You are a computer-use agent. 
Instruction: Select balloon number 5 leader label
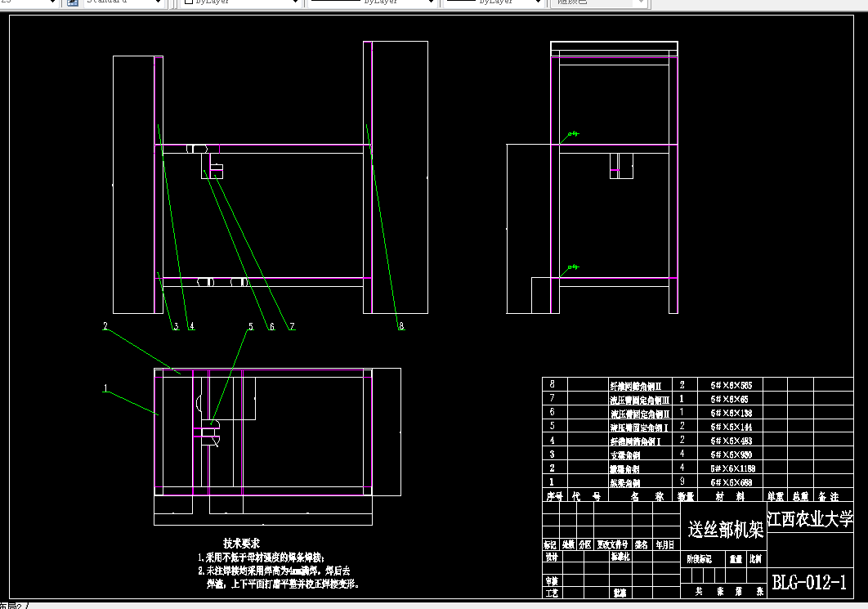pyautogui.click(x=251, y=326)
